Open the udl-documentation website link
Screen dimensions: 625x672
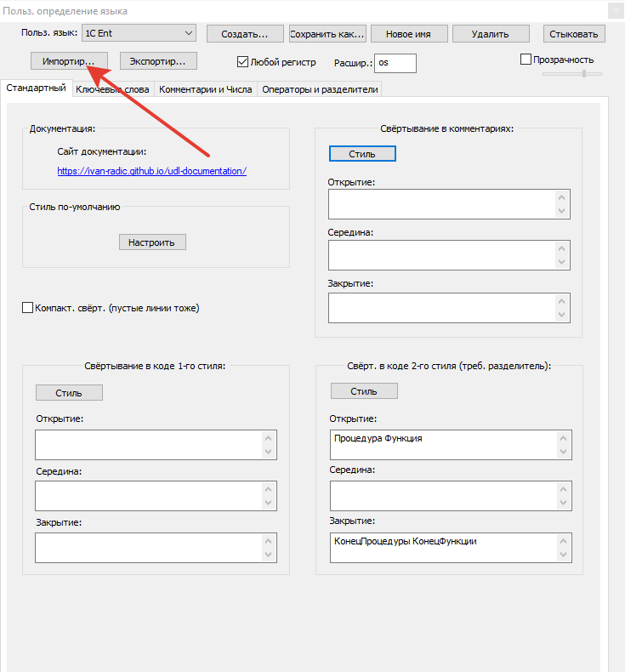click(x=151, y=170)
